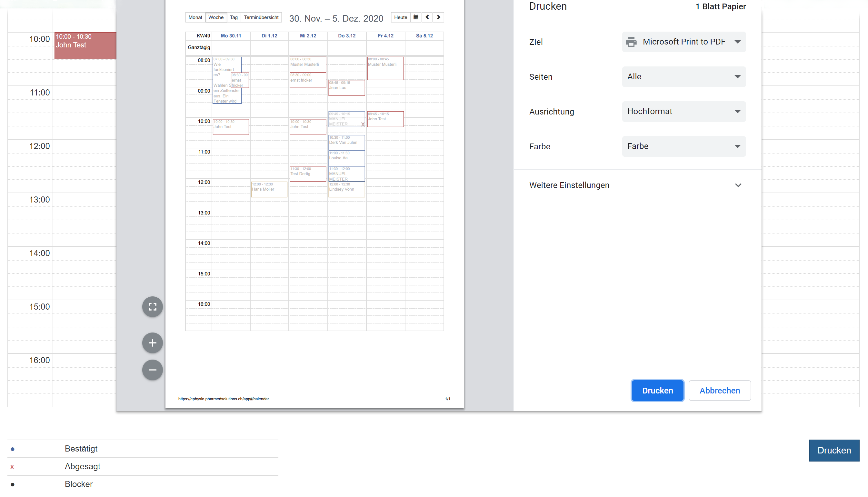
Task: Click Lindsey Vonn appointment in preview
Action: tap(346, 189)
